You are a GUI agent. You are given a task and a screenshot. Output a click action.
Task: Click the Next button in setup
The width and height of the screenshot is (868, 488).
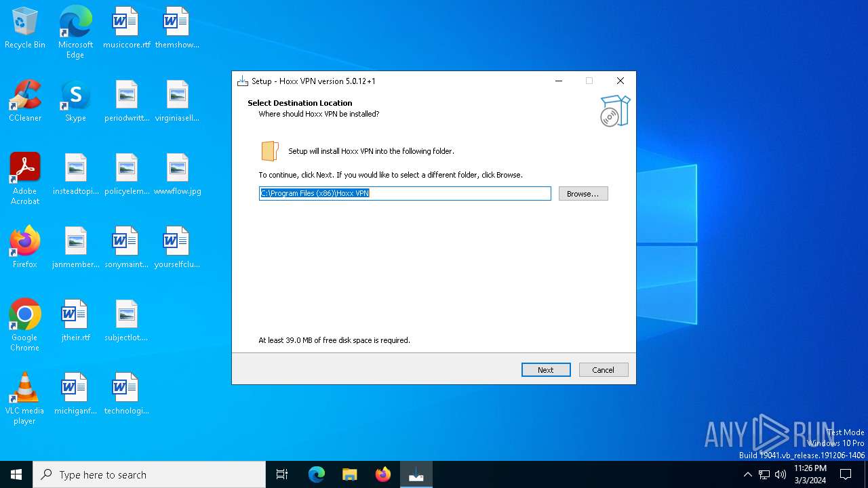point(546,370)
